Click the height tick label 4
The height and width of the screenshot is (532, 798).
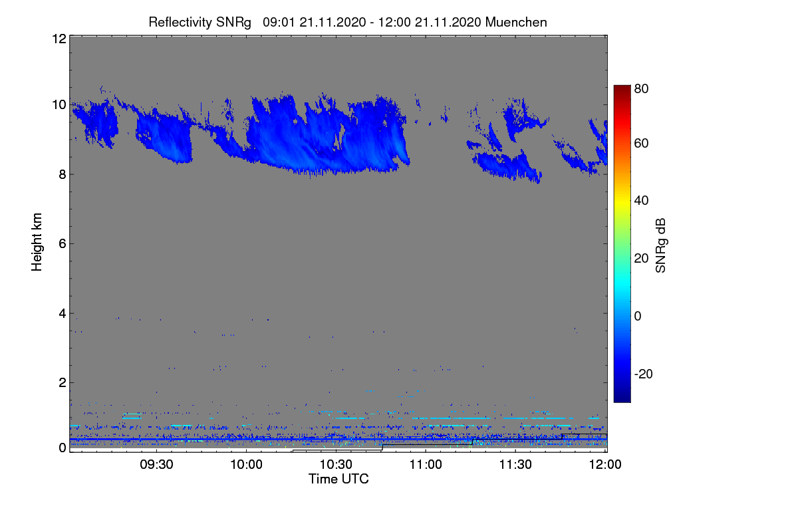[62, 313]
